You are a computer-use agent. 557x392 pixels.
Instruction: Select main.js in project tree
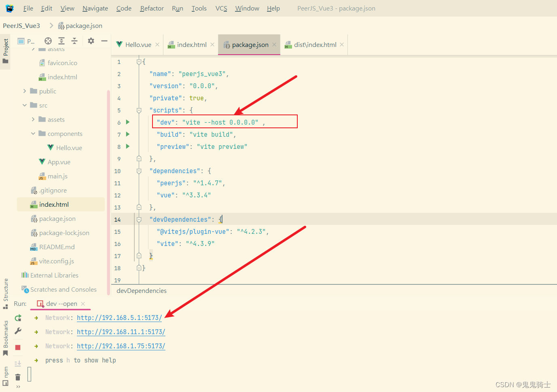[57, 176]
